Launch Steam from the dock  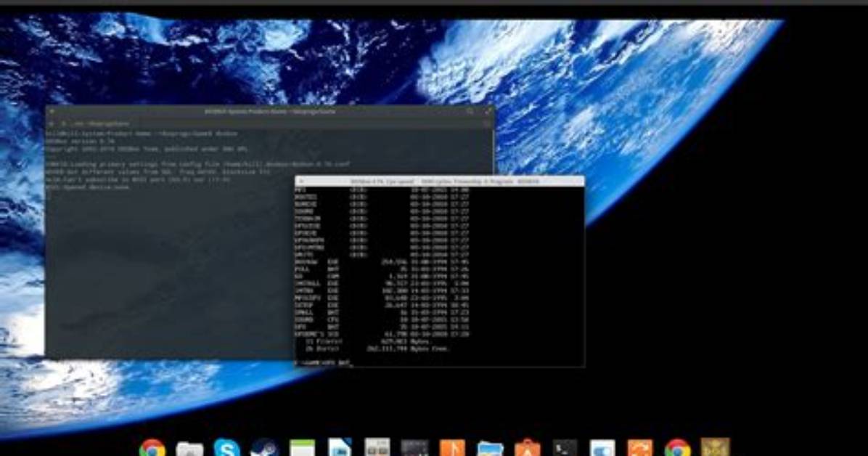[265, 447]
